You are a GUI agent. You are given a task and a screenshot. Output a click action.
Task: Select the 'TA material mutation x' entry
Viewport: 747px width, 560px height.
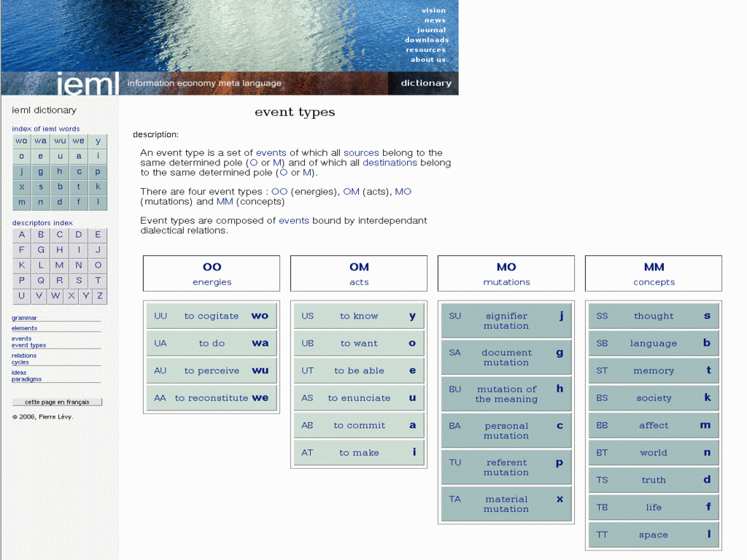coord(506,504)
